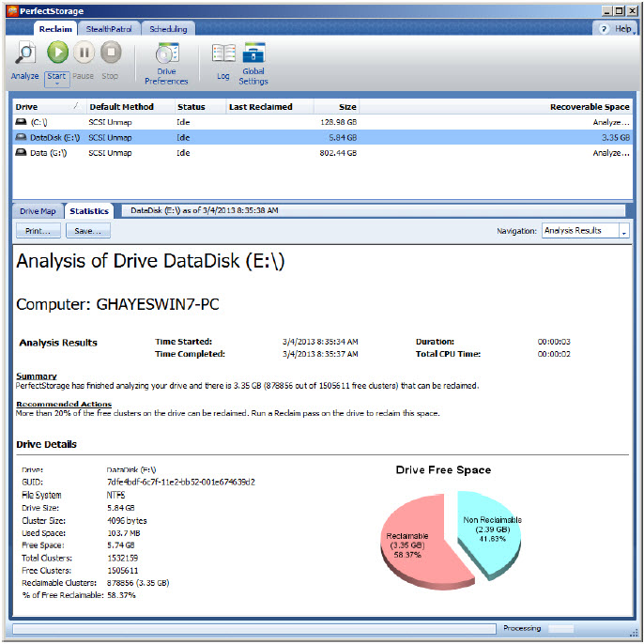Click the Save... button

coord(87,231)
